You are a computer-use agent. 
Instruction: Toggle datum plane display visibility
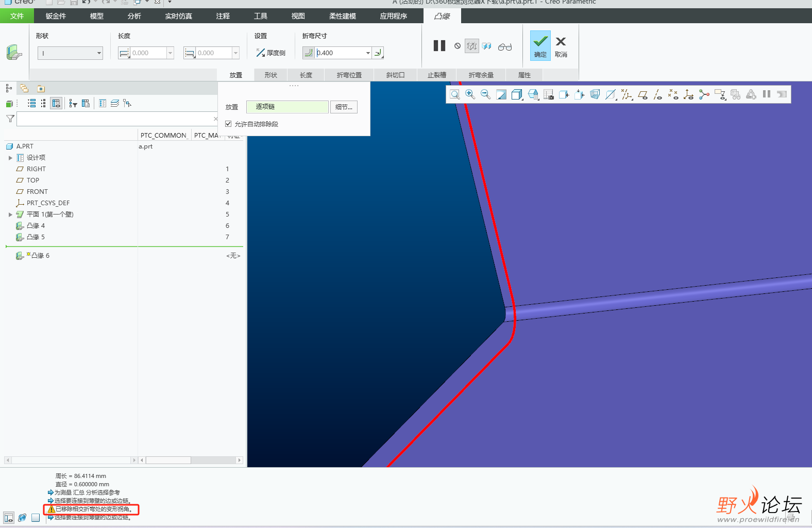pyautogui.click(x=642, y=94)
